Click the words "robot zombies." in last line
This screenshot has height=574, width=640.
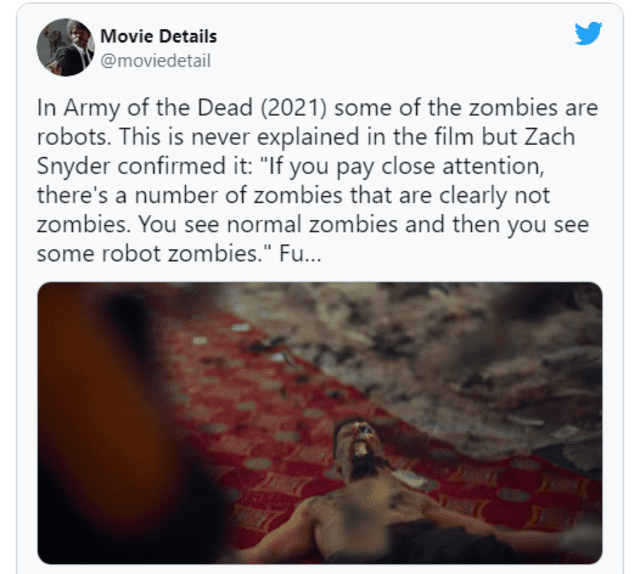coord(187,254)
